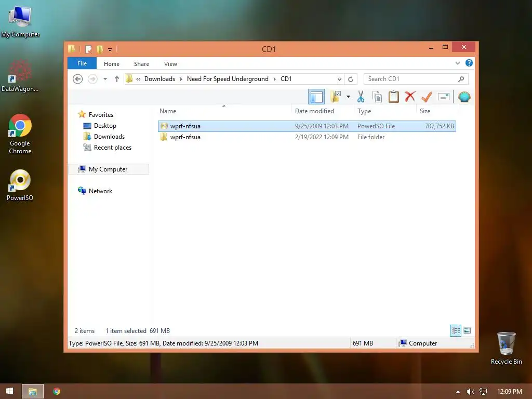Screen dimensions: 532x399
Task: Paste using the clipboard icon
Action: (393, 97)
